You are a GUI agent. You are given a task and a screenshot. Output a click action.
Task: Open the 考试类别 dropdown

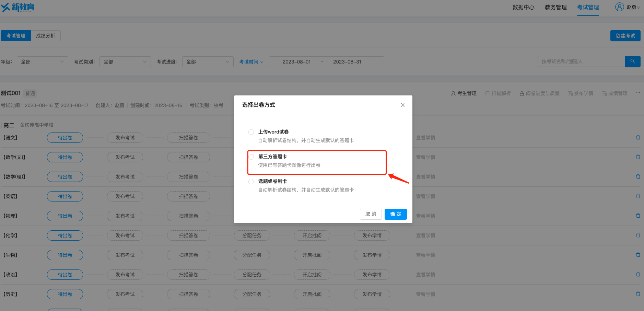tap(125, 62)
